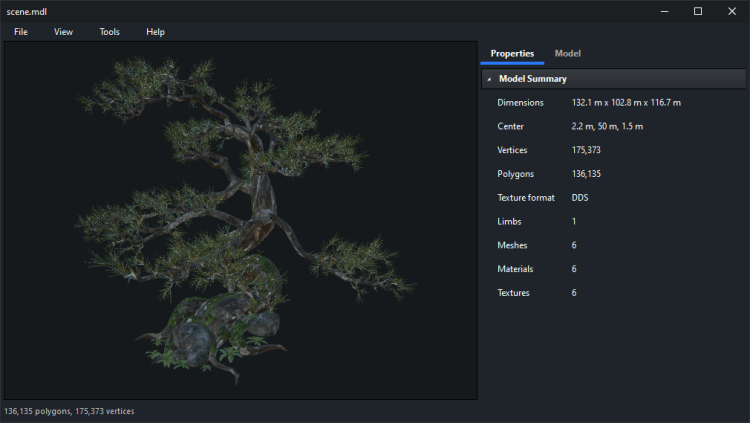Click the Polygons value 136,135 in properties
The width and height of the screenshot is (750, 423).
click(586, 174)
